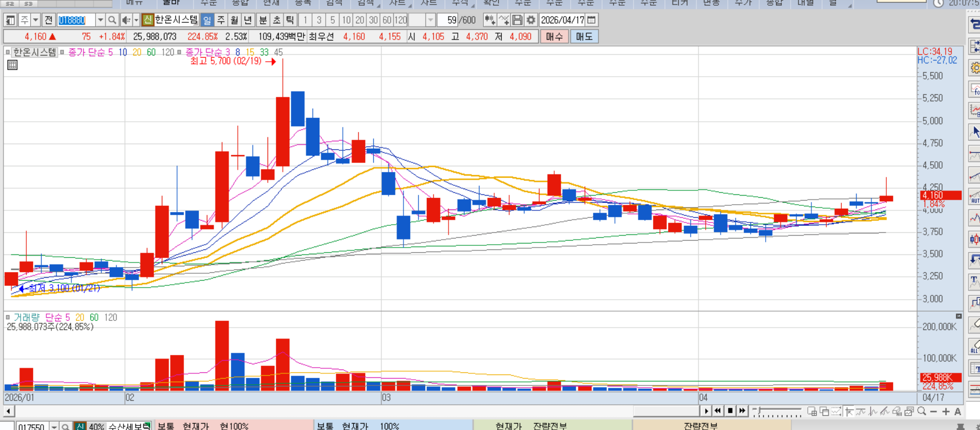980x430 pixels.
Task: Click the red '매수' buy button
Action: [x=554, y=37]
